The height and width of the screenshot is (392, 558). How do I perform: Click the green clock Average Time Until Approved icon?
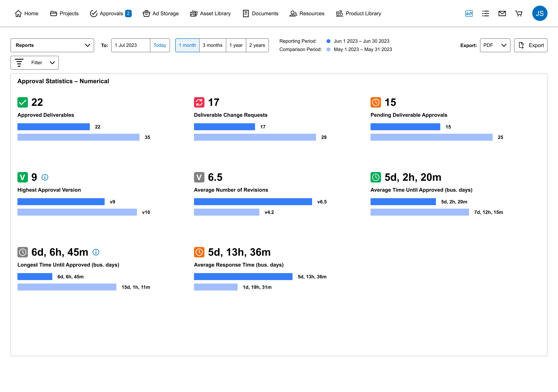(376, 177)
